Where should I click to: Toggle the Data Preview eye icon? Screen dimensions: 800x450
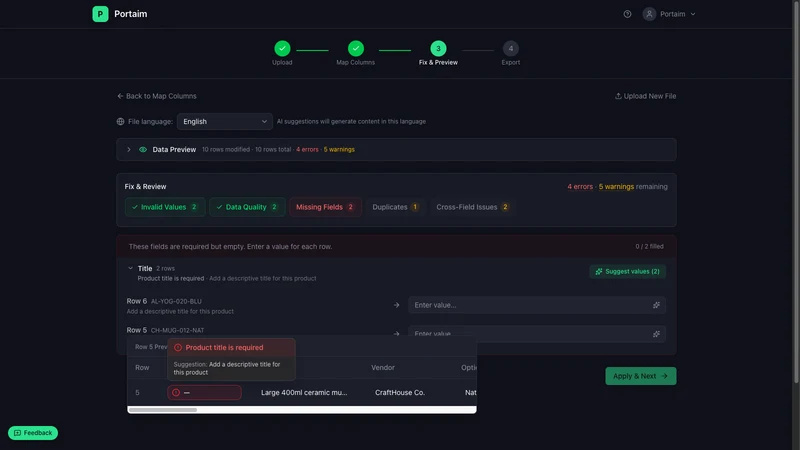tap(143, 149)
